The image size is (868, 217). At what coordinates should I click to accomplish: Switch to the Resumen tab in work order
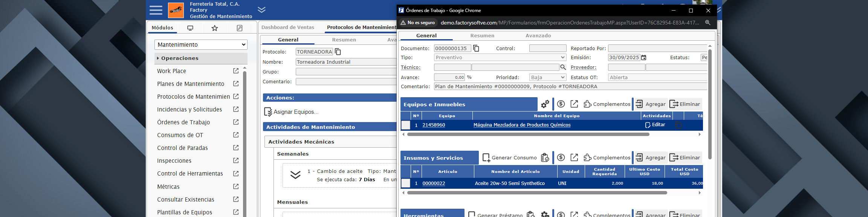[482, 35]
